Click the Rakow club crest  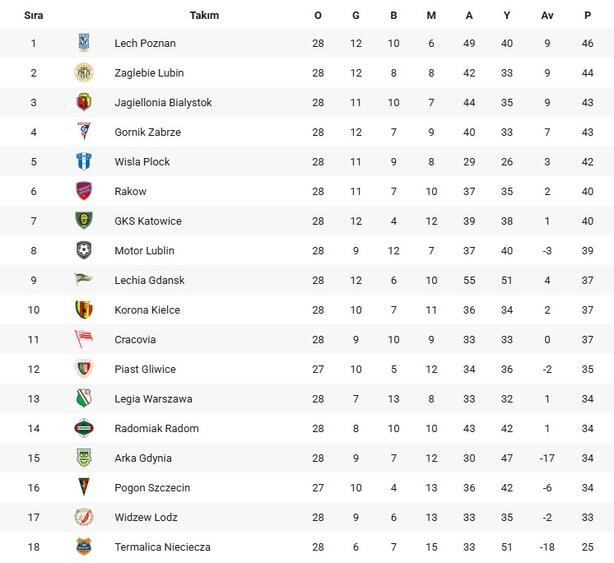click(x=84, y=191)
